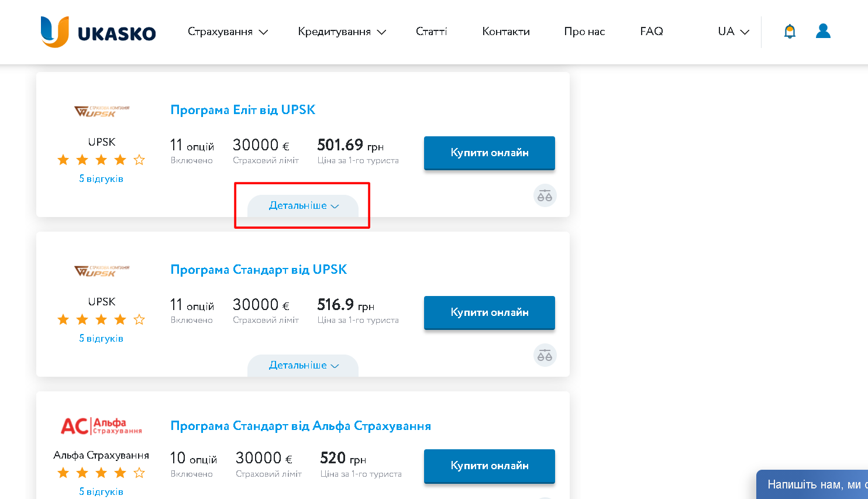Expand Детальніше for Програма Стандарт від UPSK
The width and height of the screenshot is (868, 499).
click(x=303, y=366)
